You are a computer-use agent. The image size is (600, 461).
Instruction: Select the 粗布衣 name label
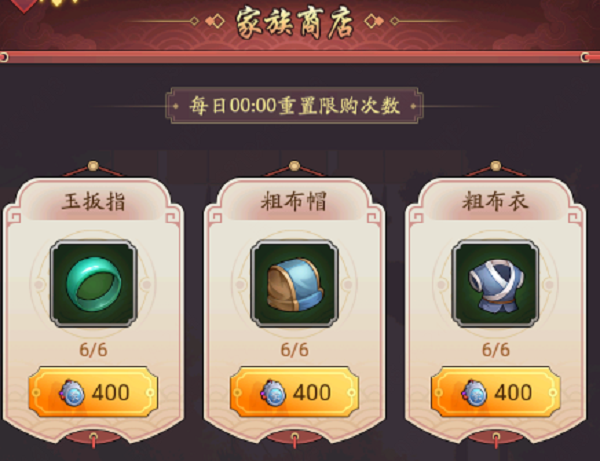point(495,202)
